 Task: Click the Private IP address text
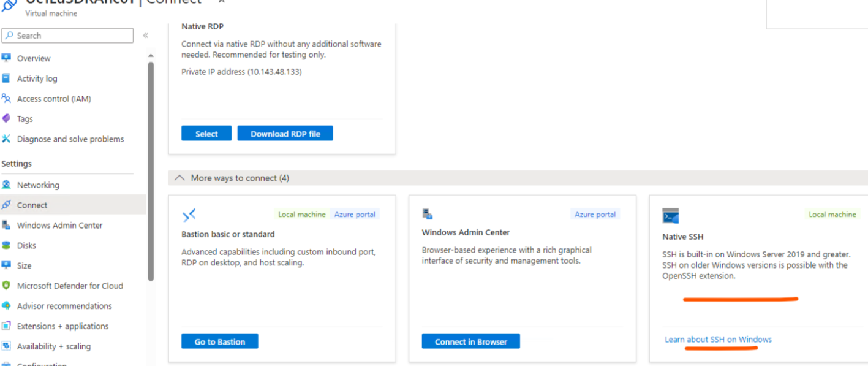[x=241, y=72]
